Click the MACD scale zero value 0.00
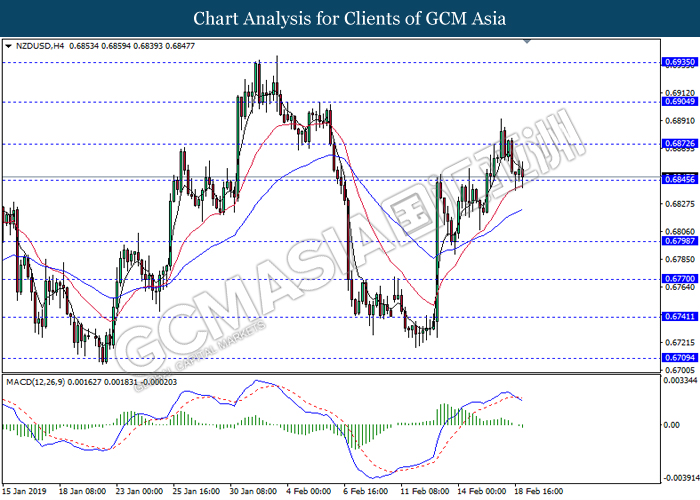 [x=671, y=425]
